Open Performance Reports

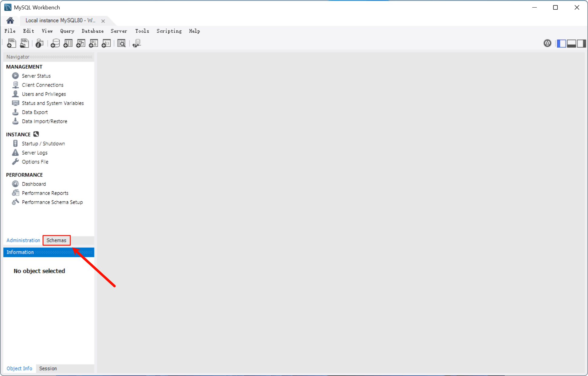tap(45, 193)
